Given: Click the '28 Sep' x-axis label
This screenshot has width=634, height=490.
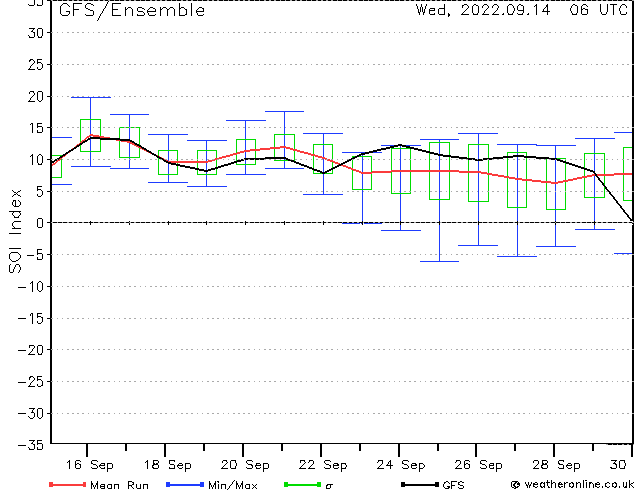Looking at the screenshot, I should [556, 465].
